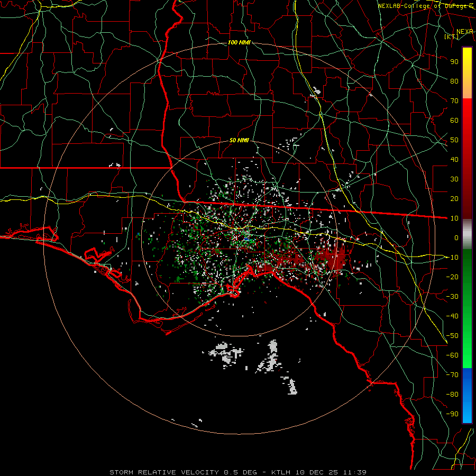The width and height of the screenshot is (476, 476).
Task: Click the "60" value on the velocity scale
Action: [x=454, y=120]
